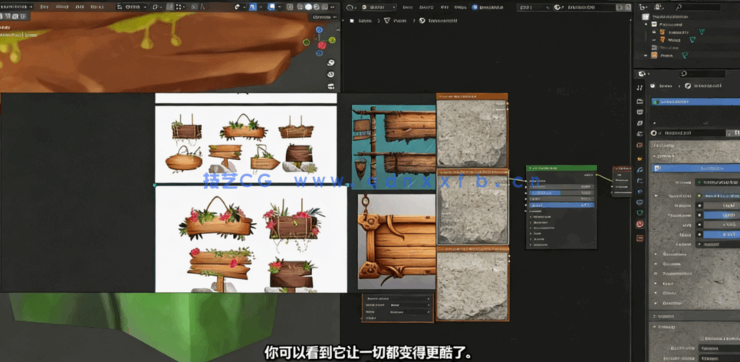The width and height of the screenshot is (740, 362).
Task: Open the Object shader type dropdown in node editor
Action: [378, 7]
